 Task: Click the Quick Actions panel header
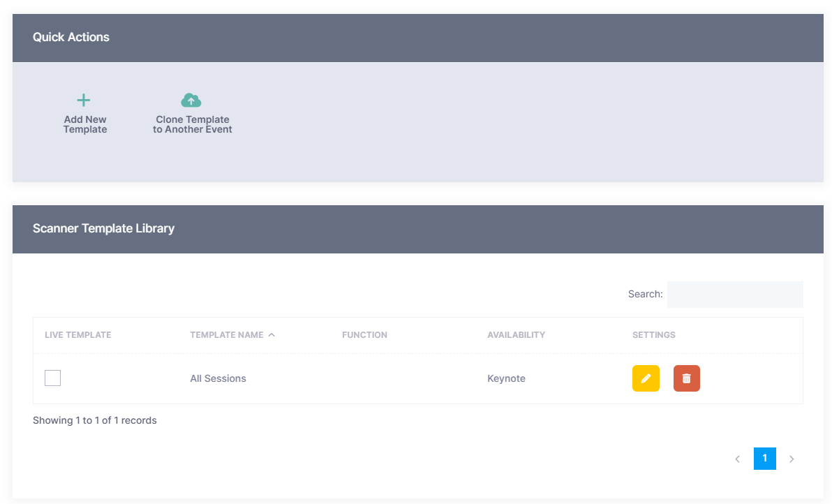71,37
